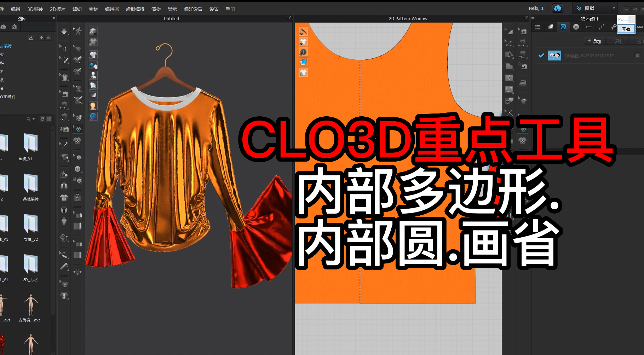This screenshot has height=355, width=644.
Task: Toggle show avatar display icon in 3D view
Action: pos(93,75)
